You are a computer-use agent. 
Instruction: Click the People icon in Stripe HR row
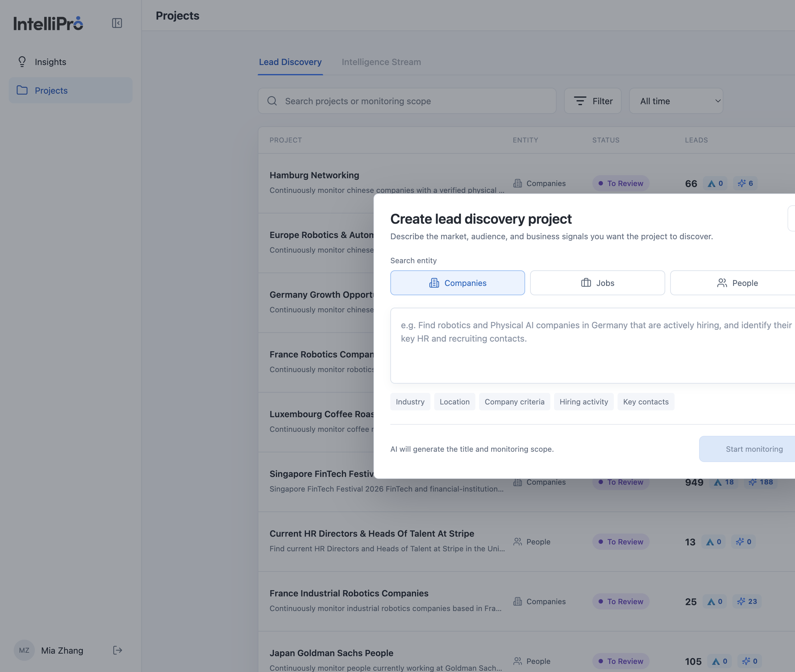(518, 542)
